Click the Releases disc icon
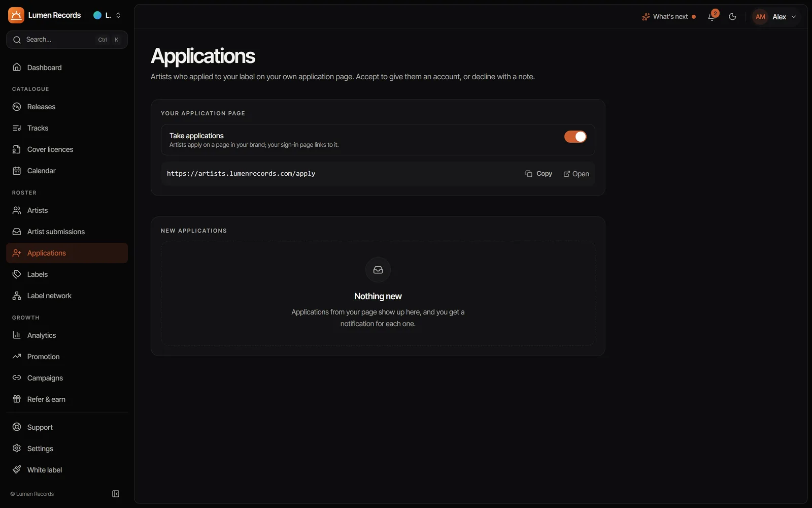Screen dimensions: 812x508 click(x=17, y=107)
